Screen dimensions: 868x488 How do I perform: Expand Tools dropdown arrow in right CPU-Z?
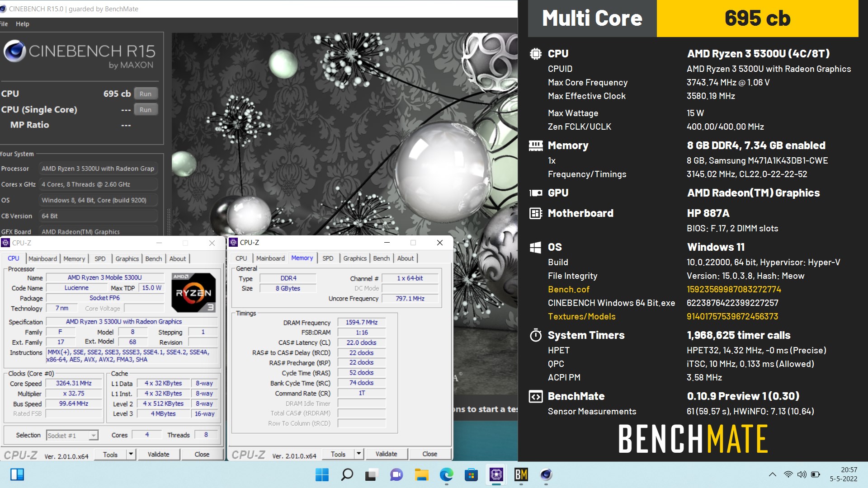pos(359,454)
